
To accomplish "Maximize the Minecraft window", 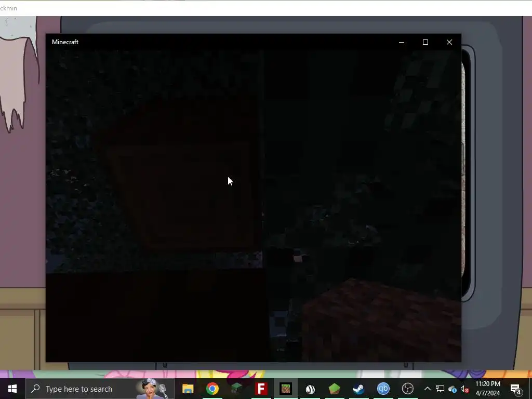I will point(425,42).
